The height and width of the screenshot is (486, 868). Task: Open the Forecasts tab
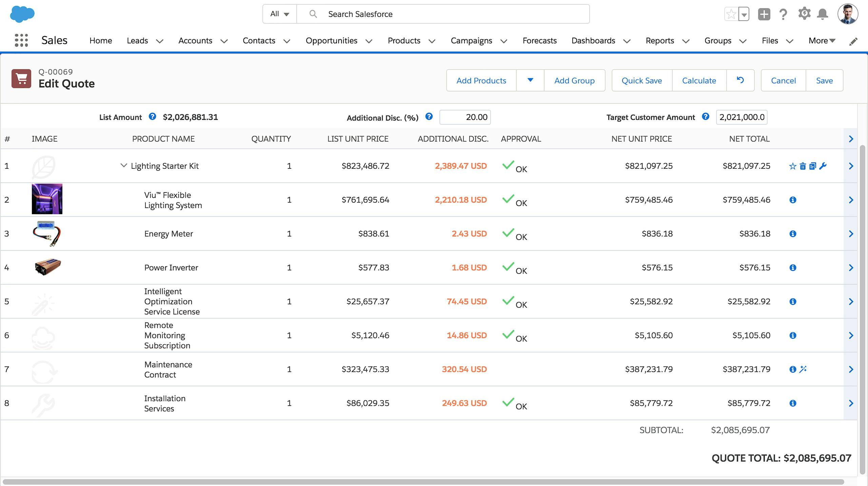point(539,41)
